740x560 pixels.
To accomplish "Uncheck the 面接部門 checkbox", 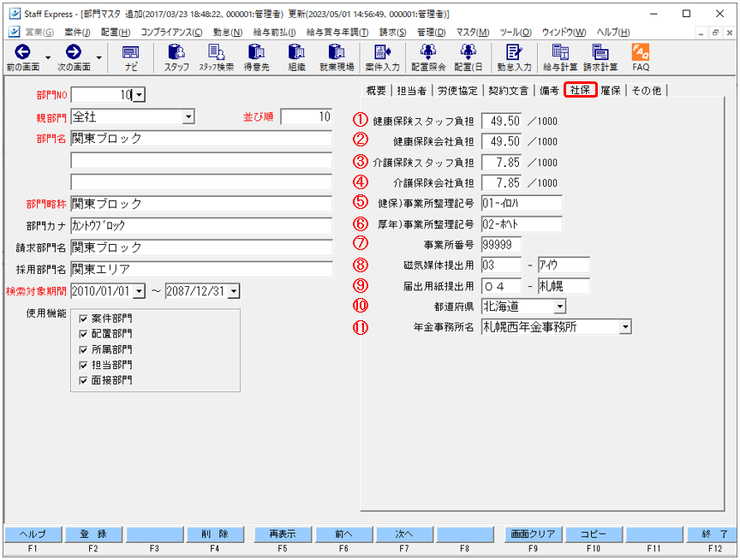I will pos(84,380).
